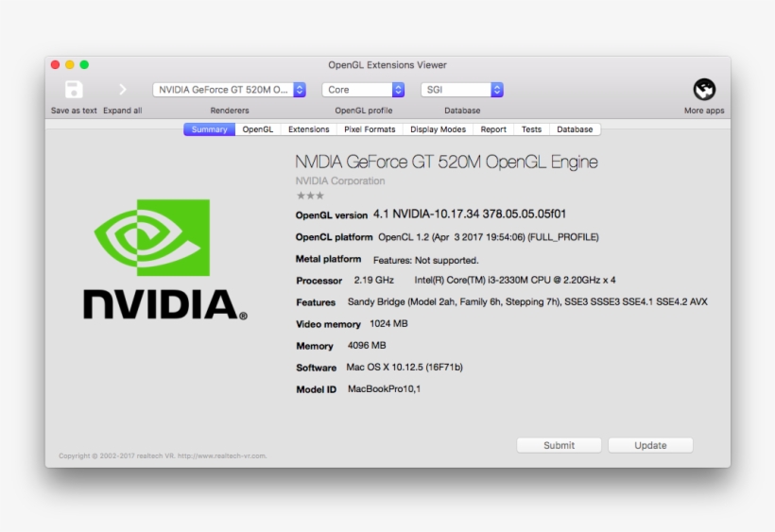Screen dimensions: 775x532
Task: Click the copyright realtech VR text
Action: [163, 455]
